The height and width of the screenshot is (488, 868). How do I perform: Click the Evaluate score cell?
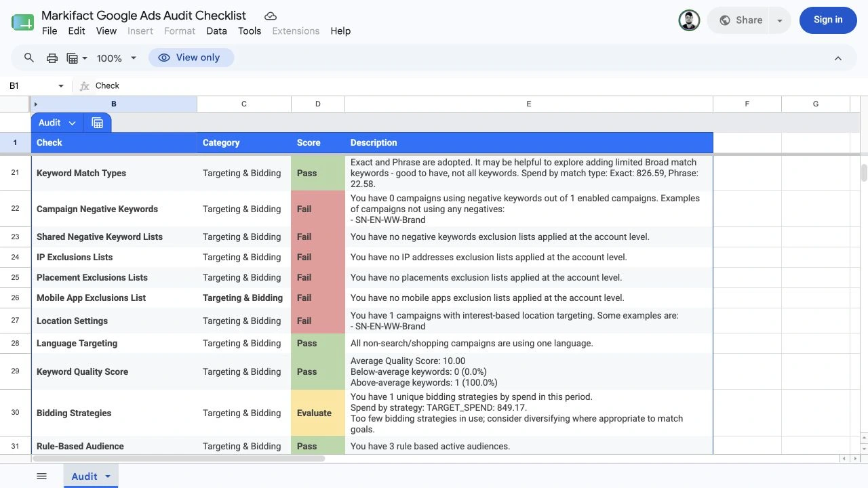point(318,413)
